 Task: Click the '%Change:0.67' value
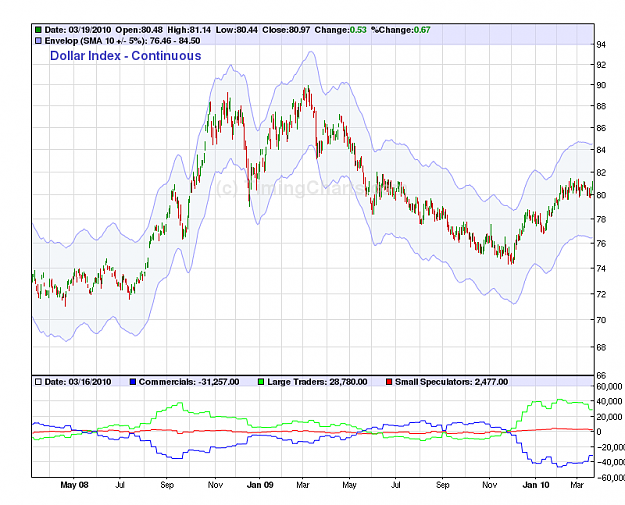[x=401, y=30]
